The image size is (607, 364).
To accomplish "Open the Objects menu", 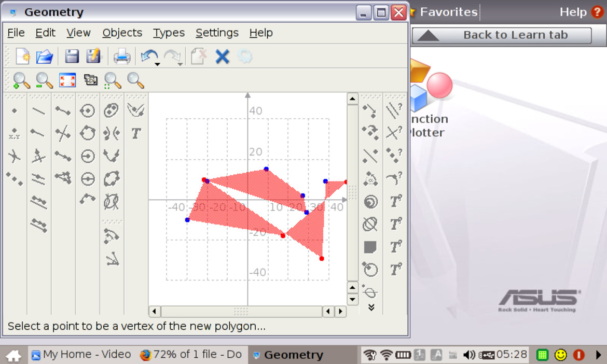I will (x=122, y=33).
